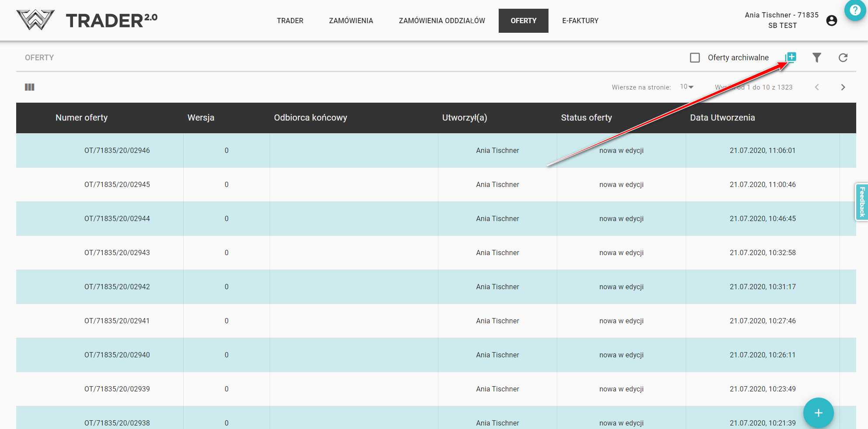Viewport: 868px width, 429px height.
Task: Click the floating plus button
Action: tap(818, 413)
